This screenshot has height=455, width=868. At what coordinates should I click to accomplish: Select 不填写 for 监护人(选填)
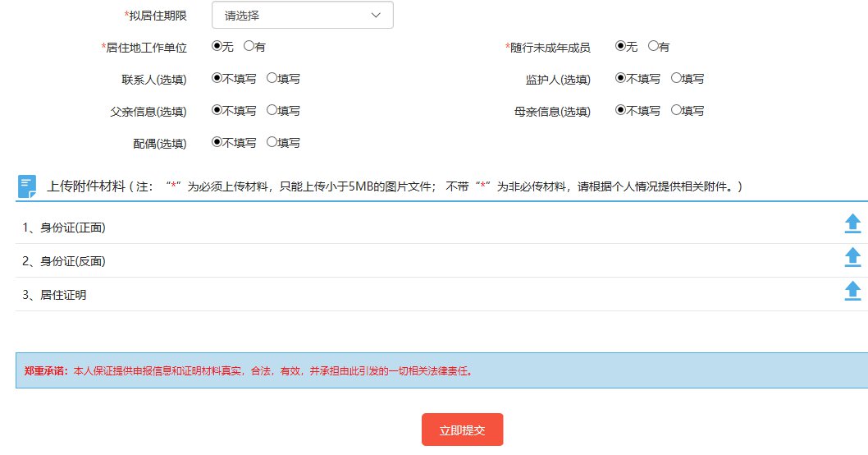pos(621,79)
